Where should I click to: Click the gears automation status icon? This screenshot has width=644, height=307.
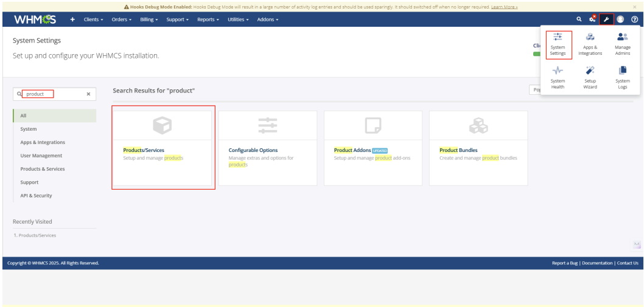[x=593, y=19]
